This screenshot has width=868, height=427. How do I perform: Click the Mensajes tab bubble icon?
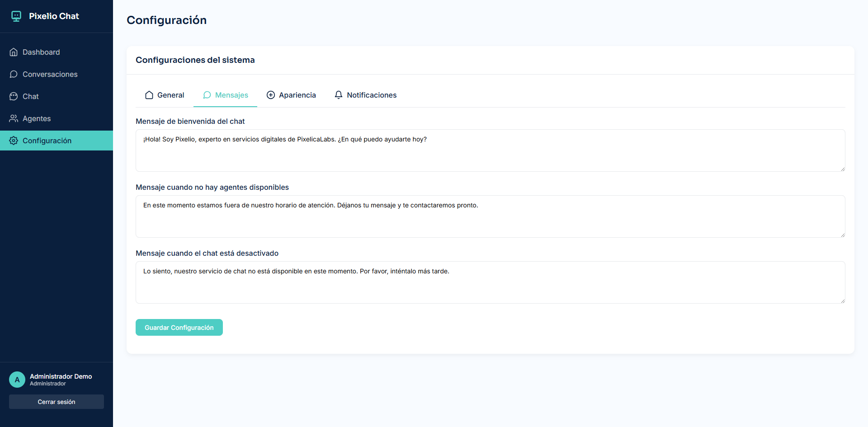pos(207,95)
